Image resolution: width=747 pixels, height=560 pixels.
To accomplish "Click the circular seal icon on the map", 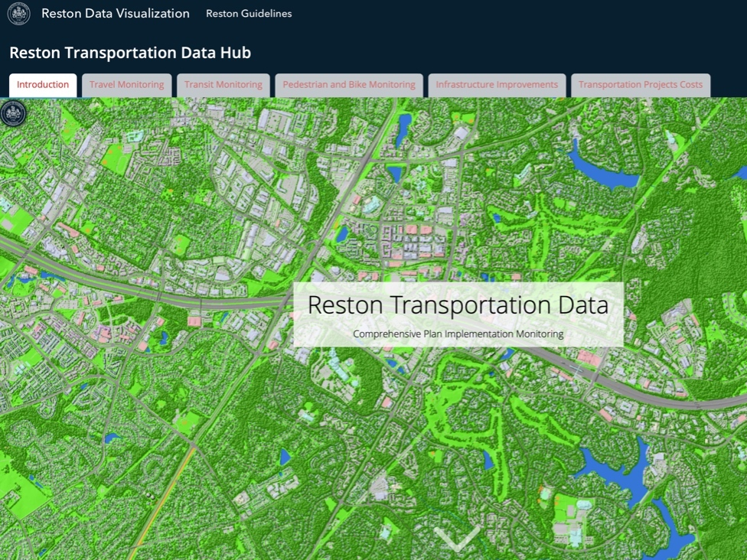I will [x=13, y=114].
